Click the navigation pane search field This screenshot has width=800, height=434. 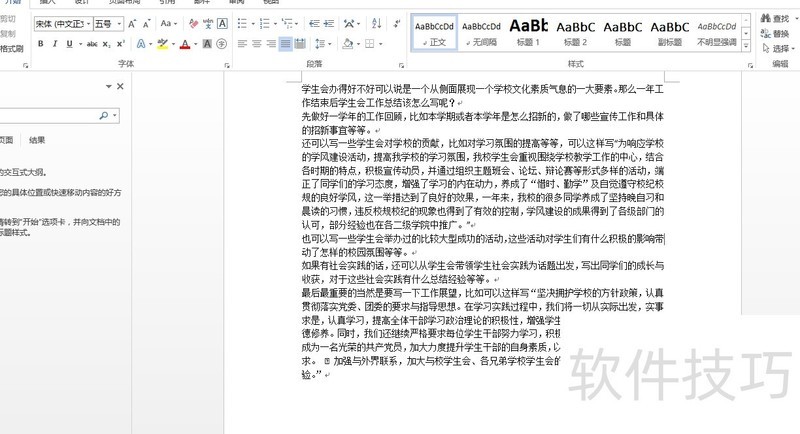pyautogui.click(x=50, y=115)
